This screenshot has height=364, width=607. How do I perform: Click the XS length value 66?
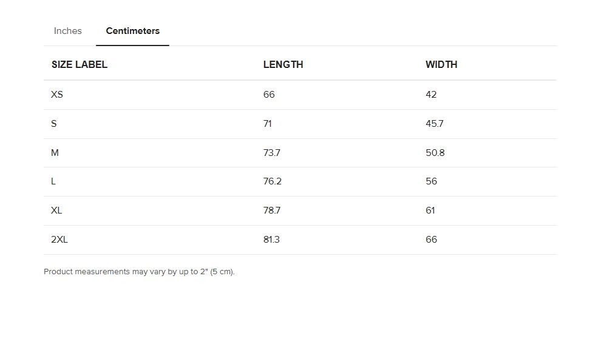[x=269, y=95]
